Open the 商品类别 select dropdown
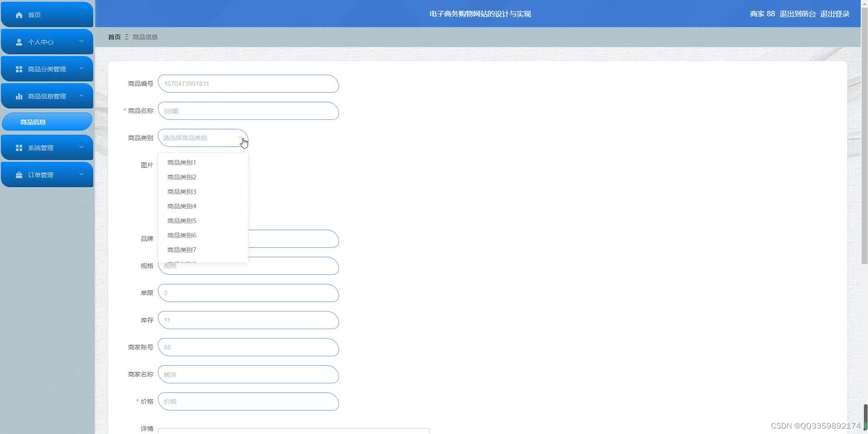 203,138
